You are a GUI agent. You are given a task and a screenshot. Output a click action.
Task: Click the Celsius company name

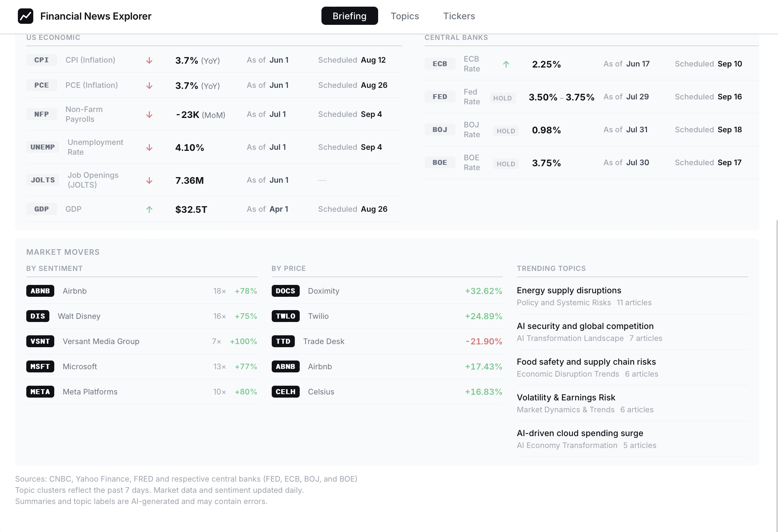321,392
